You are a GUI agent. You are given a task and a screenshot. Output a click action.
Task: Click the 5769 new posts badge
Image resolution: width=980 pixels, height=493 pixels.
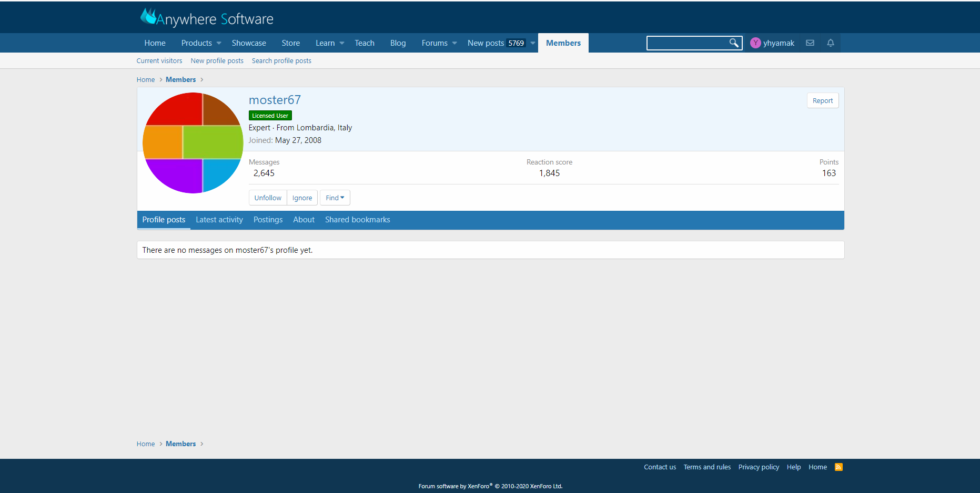click(516, 43)
